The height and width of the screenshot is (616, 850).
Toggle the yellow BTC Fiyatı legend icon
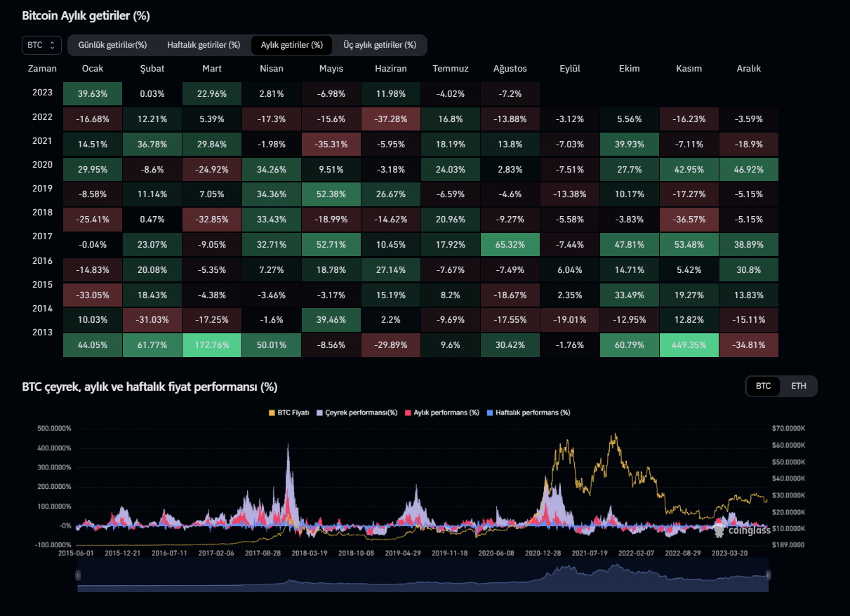(x=272, y=413)
